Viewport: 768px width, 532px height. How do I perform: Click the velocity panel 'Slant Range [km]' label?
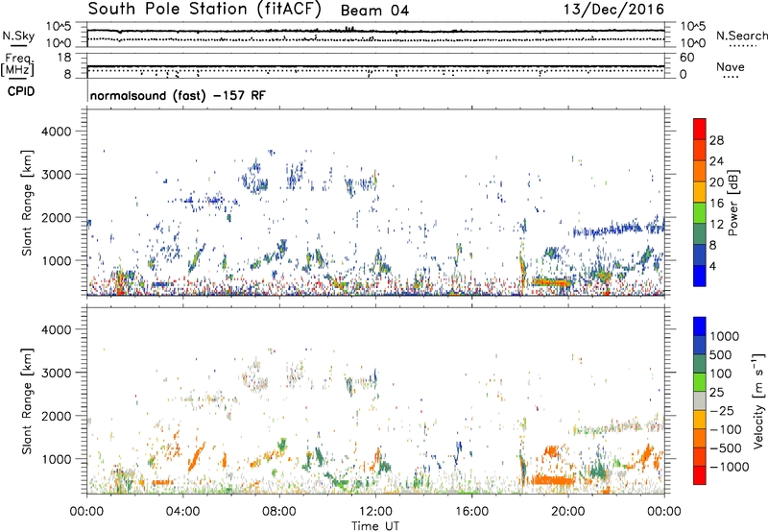click(x=27, y=401)
